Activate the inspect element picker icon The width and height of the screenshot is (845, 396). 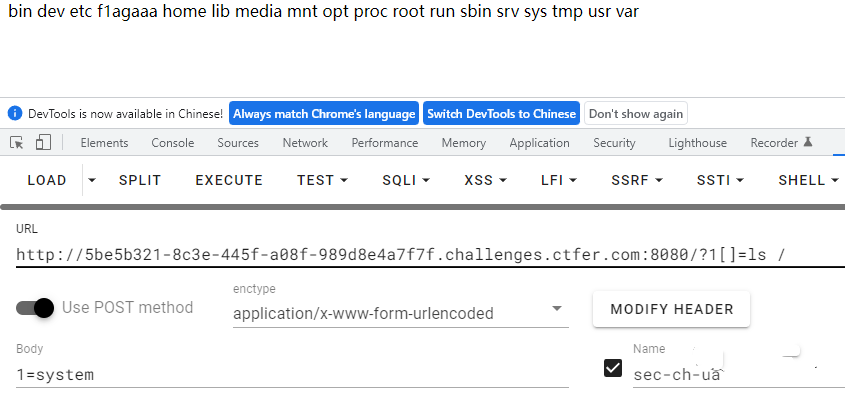click(17, 143)
